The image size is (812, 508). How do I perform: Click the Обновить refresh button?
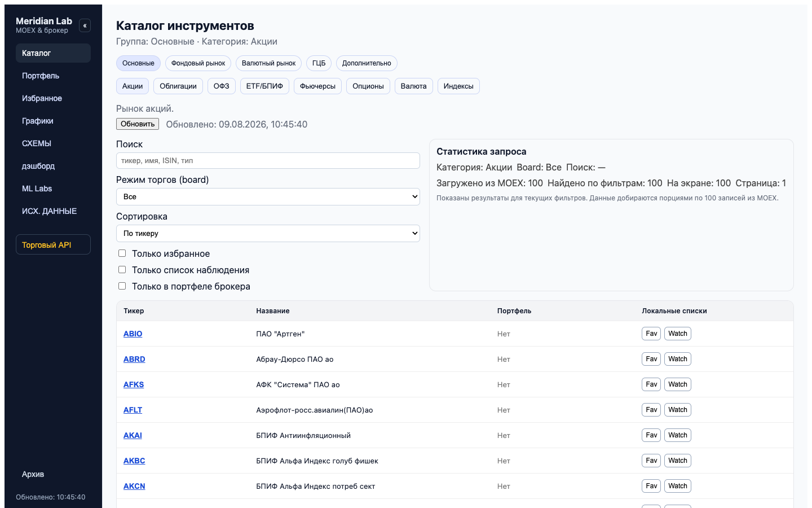(x=138, y=124)
